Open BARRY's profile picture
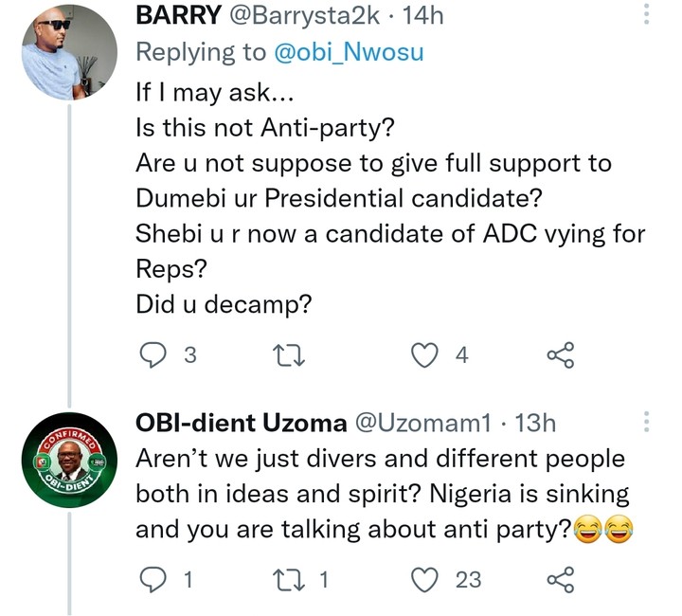This screenshot has height=616, width=682. 69,53
